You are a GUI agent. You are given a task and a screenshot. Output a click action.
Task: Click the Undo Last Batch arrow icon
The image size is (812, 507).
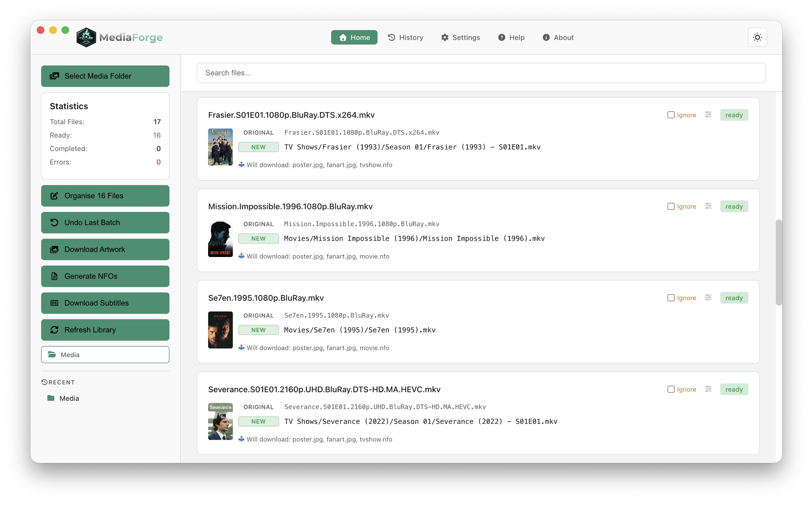[x=55, y=222]
